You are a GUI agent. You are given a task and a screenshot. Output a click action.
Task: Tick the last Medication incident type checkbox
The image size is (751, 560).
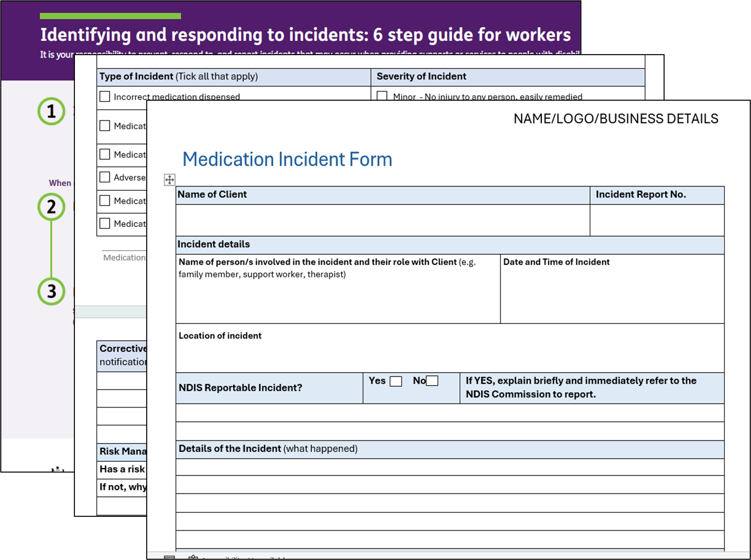(x=104, y=223)
